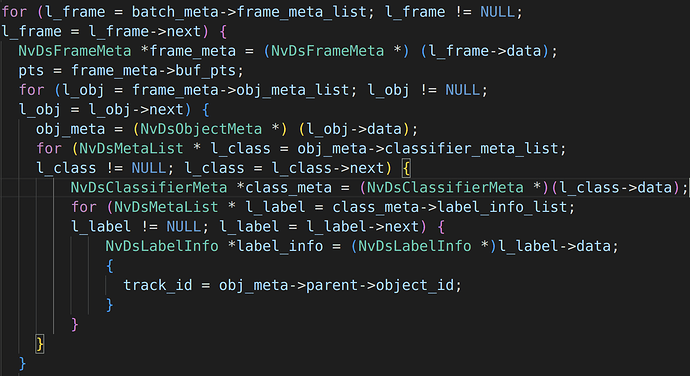Click NvDsClassifierMeta cast in parentheses
This screenshot has width=690, height=376.
coord(445,188)
